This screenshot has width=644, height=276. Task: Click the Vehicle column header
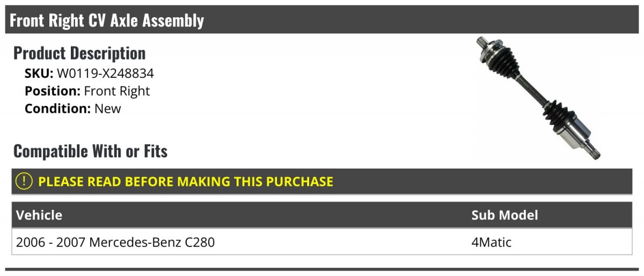pos(39,215)
